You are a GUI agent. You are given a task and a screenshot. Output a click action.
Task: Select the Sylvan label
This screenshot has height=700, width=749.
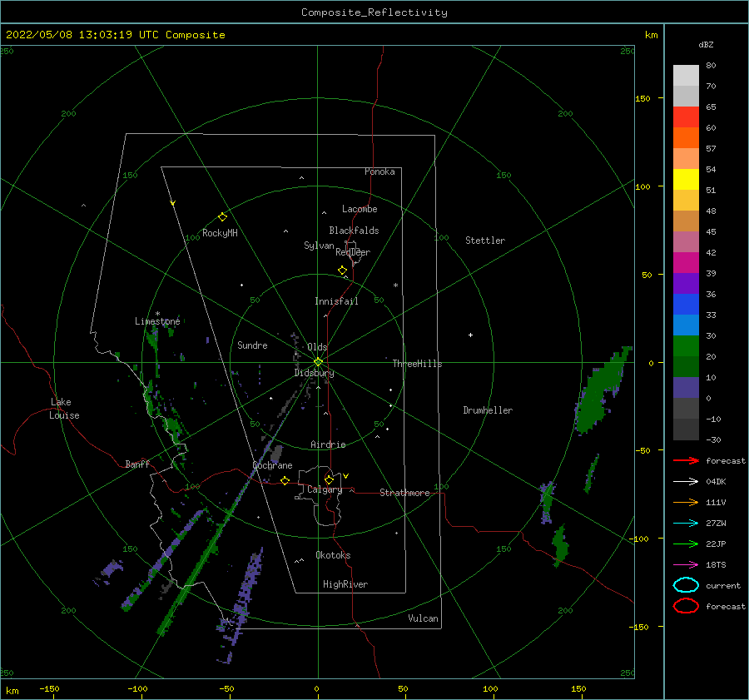tap(319, 246)
